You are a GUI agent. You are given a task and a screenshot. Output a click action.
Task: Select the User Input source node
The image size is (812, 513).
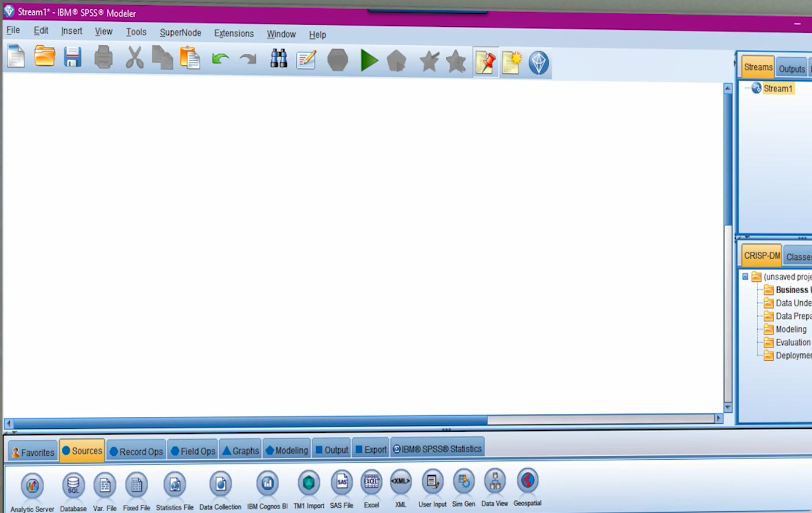tap(432, 484)
